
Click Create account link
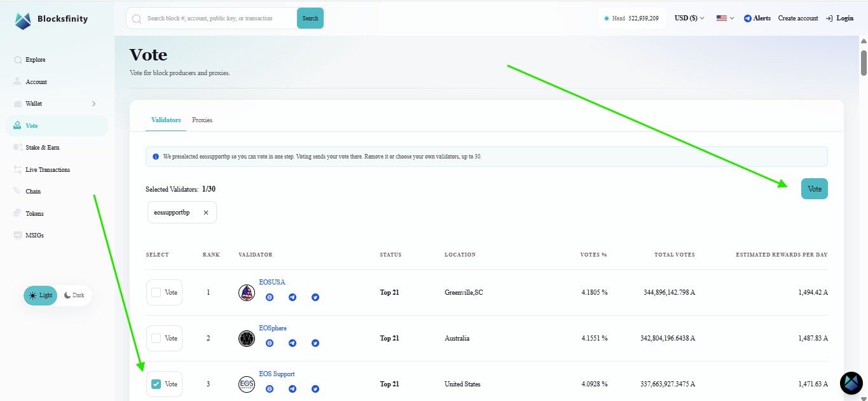(x=798, y=18)
